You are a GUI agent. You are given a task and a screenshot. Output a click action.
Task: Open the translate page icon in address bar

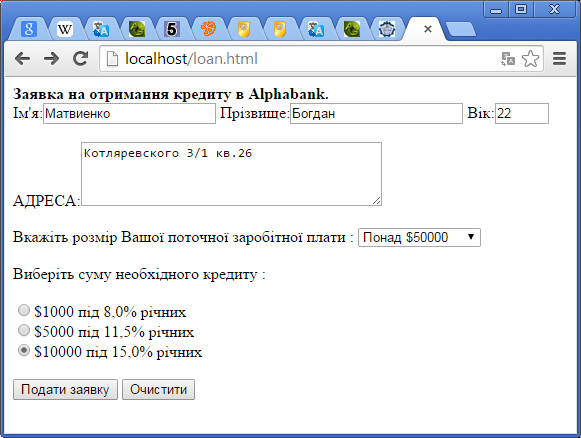tap(508, 59)
